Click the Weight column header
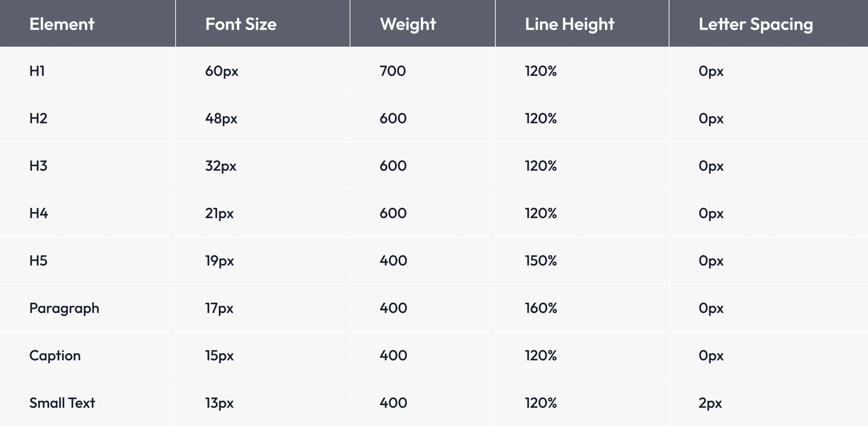The width and height of the screenshot is (868, 426). (408, 24)
